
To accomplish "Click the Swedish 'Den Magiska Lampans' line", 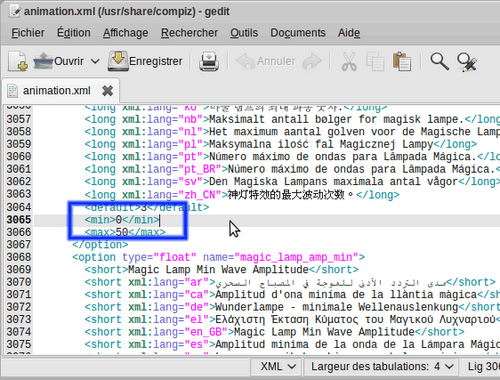I will [x=292, y=182].
